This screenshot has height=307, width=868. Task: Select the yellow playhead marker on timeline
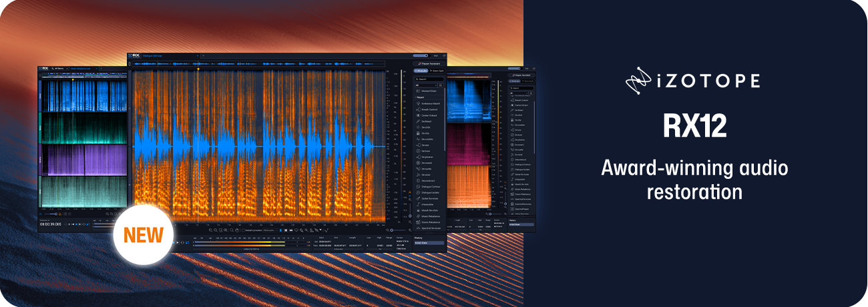(198, 69)
